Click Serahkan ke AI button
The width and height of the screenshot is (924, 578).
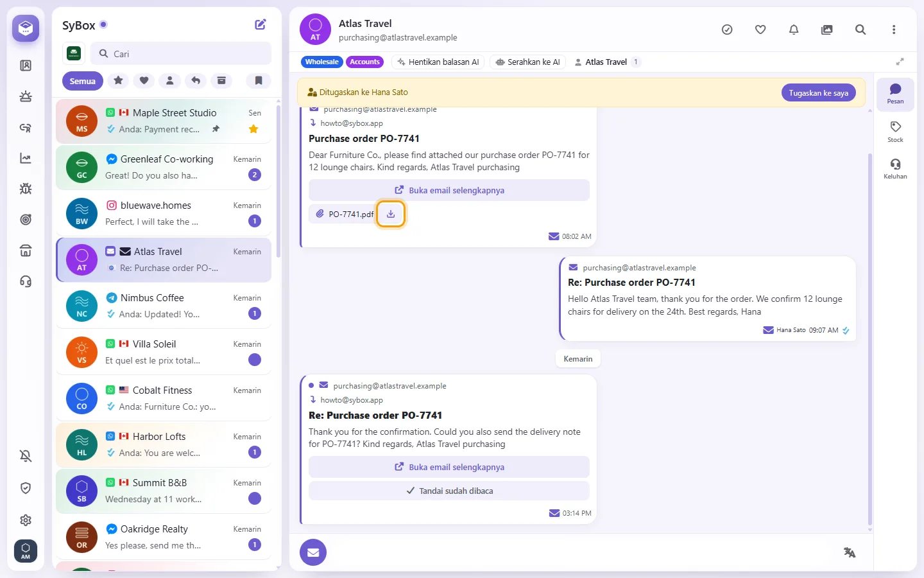[527, 62]
